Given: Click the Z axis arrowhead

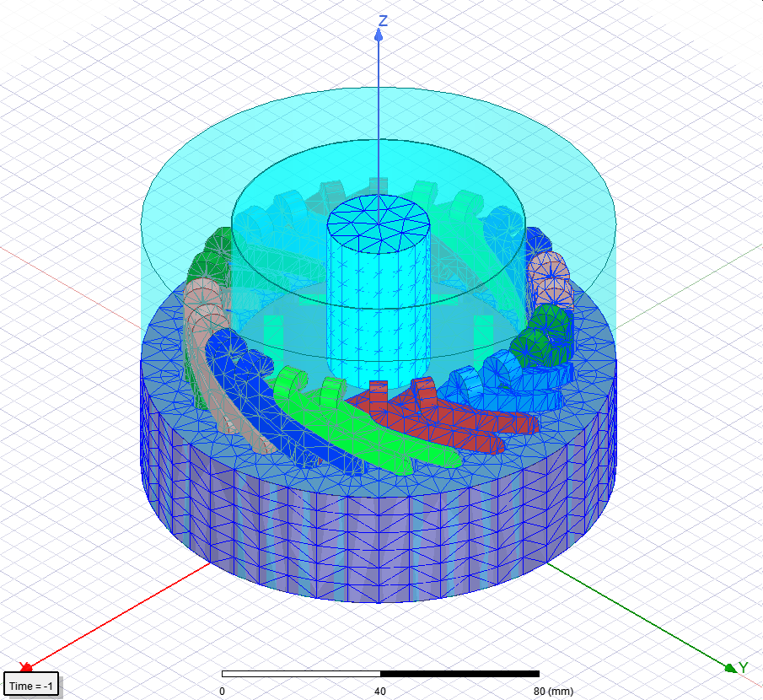Looking at the screenshot, I should click(379, 35).
